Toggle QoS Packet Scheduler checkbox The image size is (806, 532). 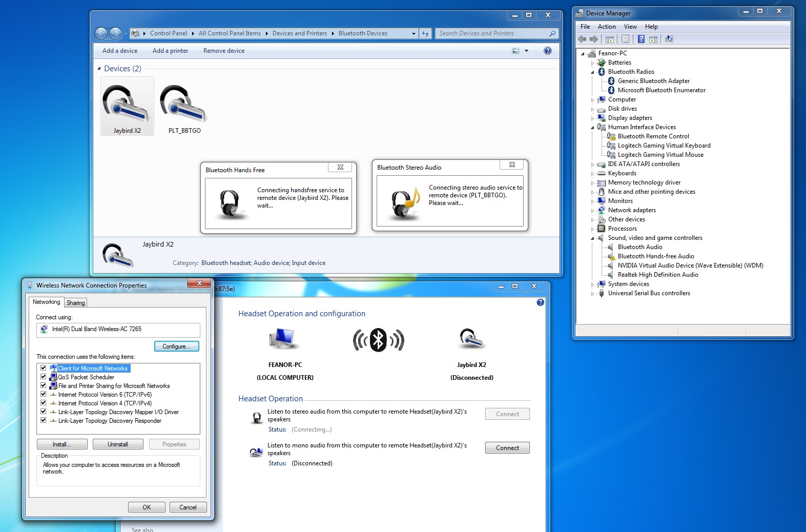(x=44, y=377)
